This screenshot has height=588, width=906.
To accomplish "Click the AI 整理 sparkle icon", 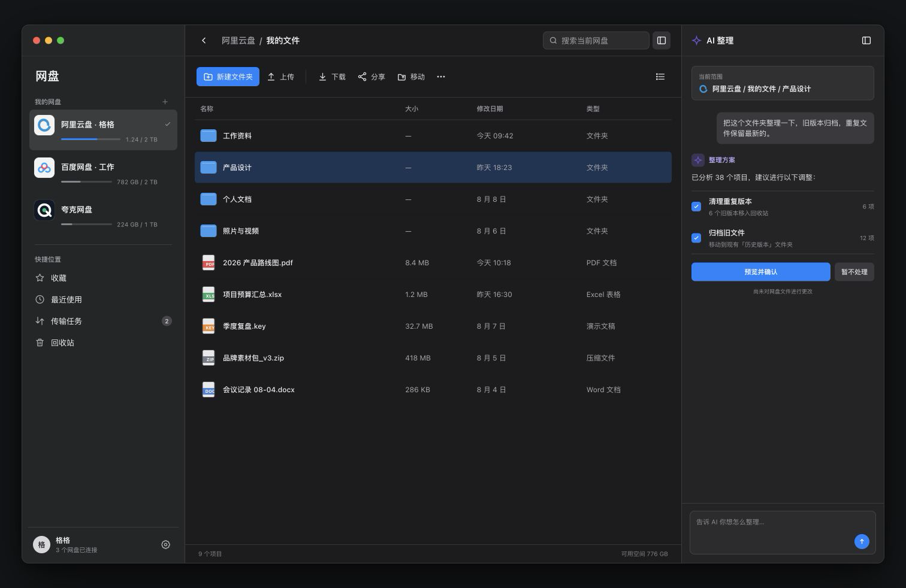I will point(696,41).
